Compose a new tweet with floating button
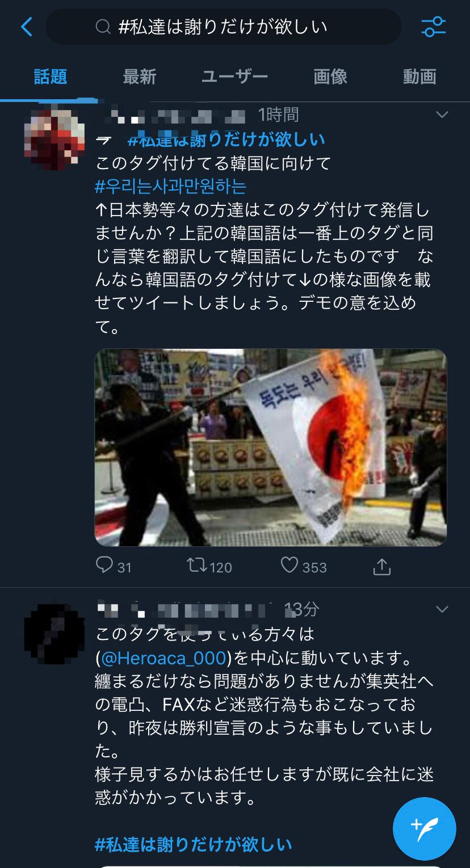This screenshot has height=868, width=470. click(425, 829)
